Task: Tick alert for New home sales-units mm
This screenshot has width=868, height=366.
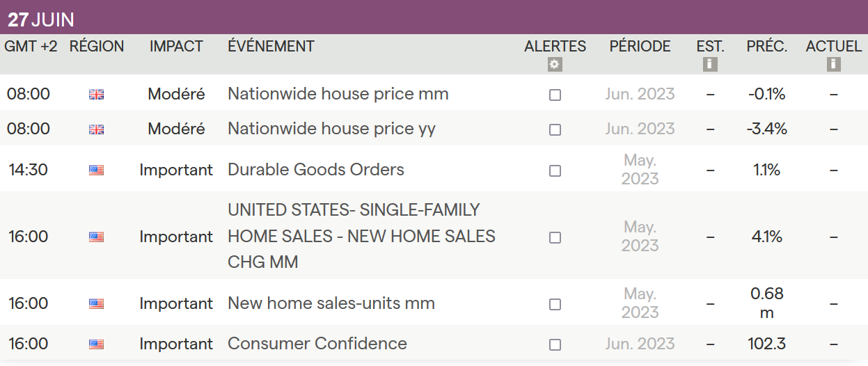Action: tap(555, 304)
